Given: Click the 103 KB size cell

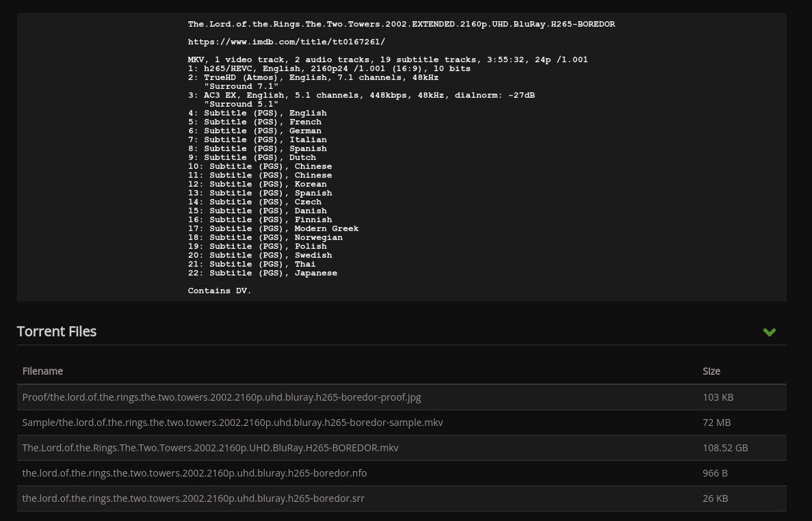Looking at the screenshot, I should (x=718, y=397).
